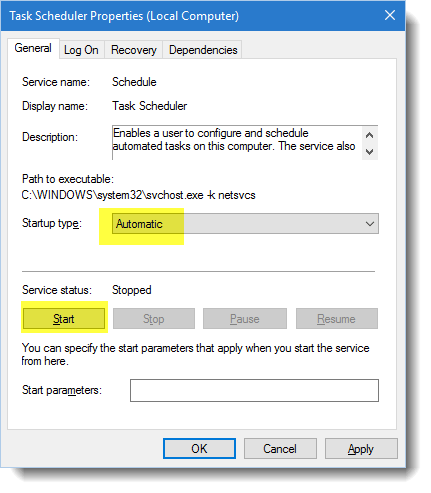This screenshot has width=431, height=493.
Task: Open the Log On tab
Action: pyautogui.click(x=81, y=50)
